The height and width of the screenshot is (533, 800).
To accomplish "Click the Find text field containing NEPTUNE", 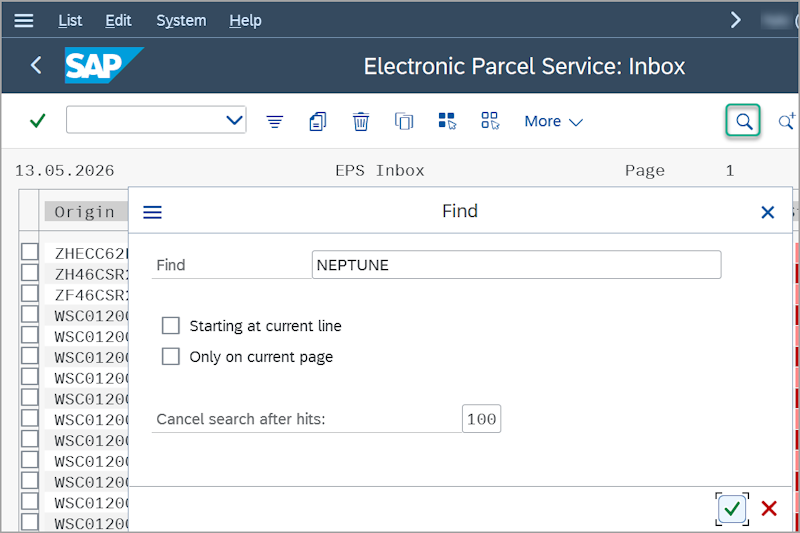I will coord(516,265).
